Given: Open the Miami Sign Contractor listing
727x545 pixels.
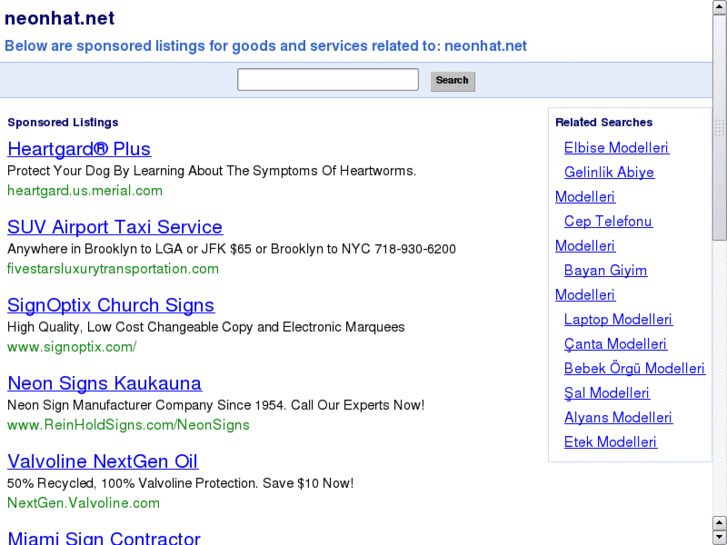Looking at the screenshot, I should (104, 538).
